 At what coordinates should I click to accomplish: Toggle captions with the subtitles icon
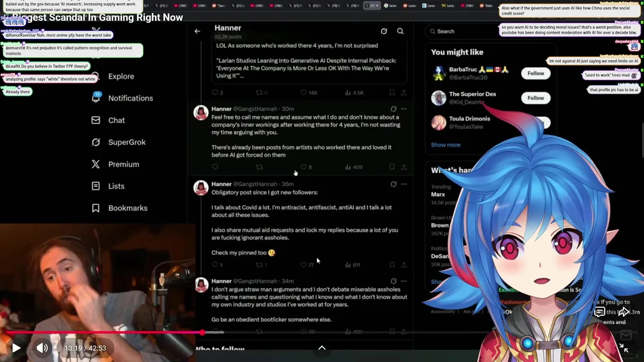tap(599, 312)
